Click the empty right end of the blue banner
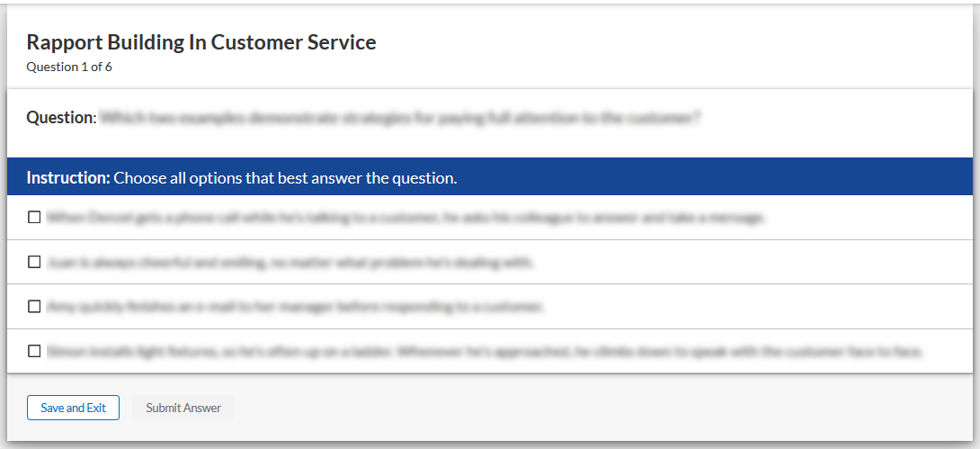The height and width of the screenshot is (449, 980). [x=809, y=177]
